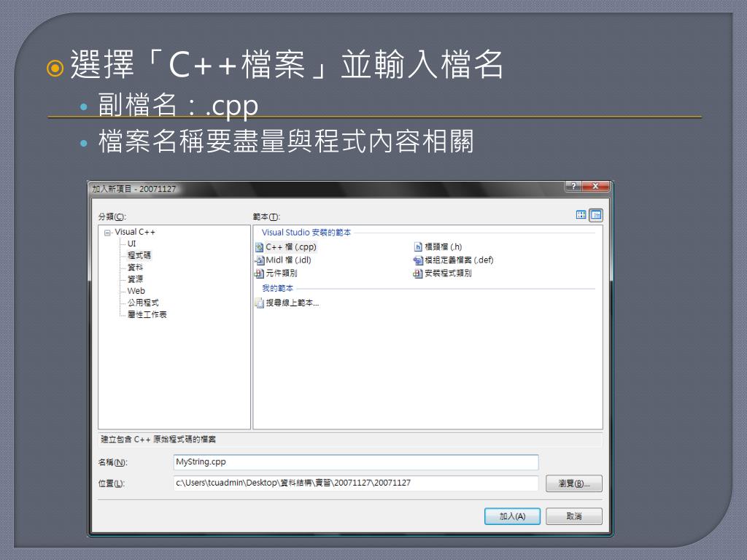Screen dimensions: 747x560
Task: Click the 名稱 field containing MyString.cpp
Action: [356, 462]
